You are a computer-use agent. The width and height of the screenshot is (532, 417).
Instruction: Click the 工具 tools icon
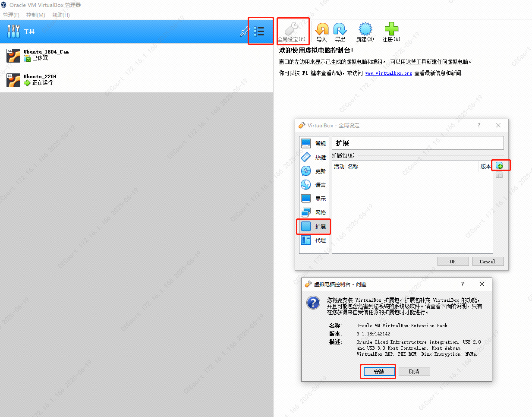coord(13,31)
